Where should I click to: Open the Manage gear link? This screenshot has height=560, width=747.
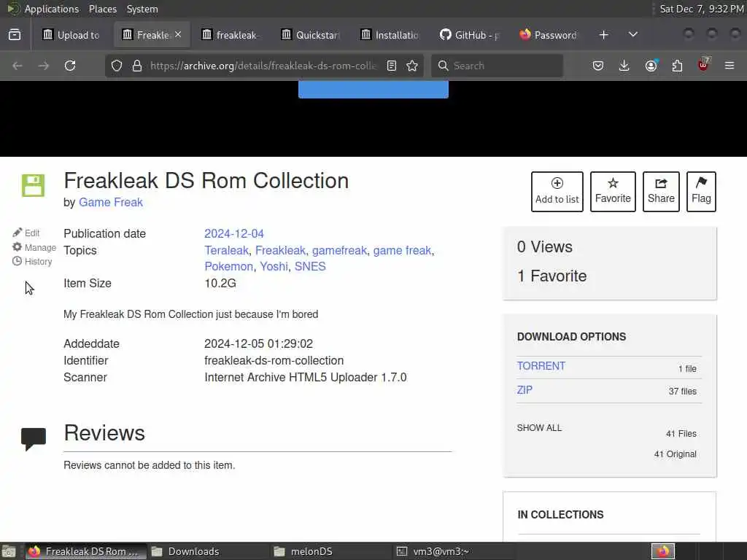click(x=34, y=247)
